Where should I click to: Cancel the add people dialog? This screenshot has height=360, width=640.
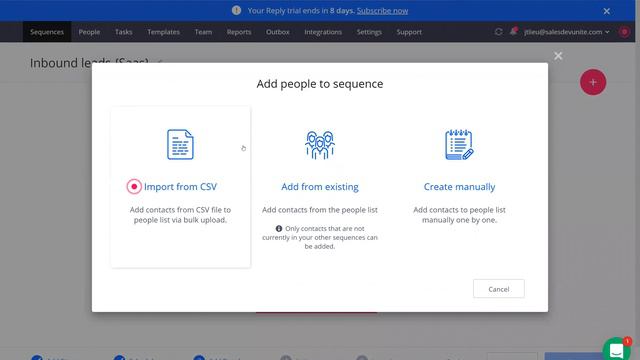point(499,289)
